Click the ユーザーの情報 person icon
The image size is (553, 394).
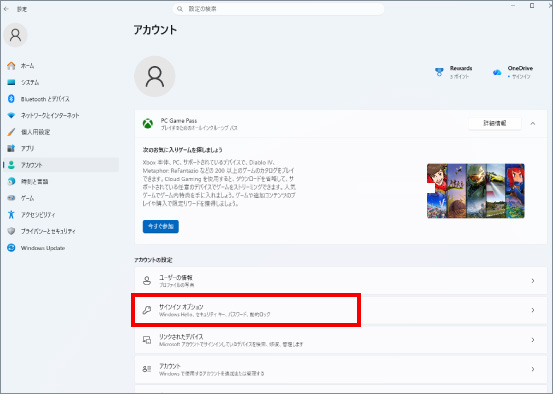[x=147, y=281]
